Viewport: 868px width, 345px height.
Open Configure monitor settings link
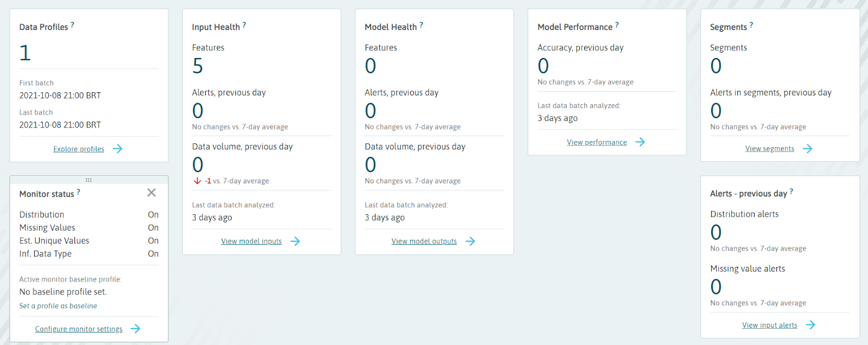click(x=79, y=329)
